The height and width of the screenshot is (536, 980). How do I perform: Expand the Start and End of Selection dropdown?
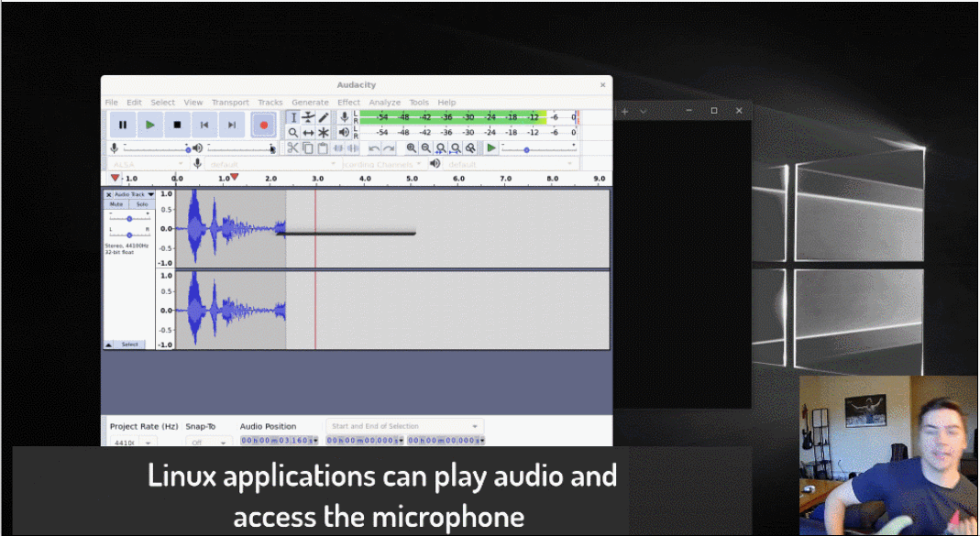click(475, 426)
